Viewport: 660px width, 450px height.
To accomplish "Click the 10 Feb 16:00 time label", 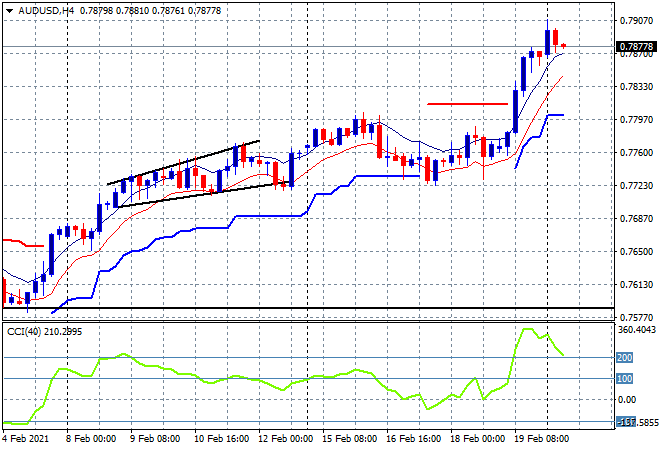I will coord(221,439).
